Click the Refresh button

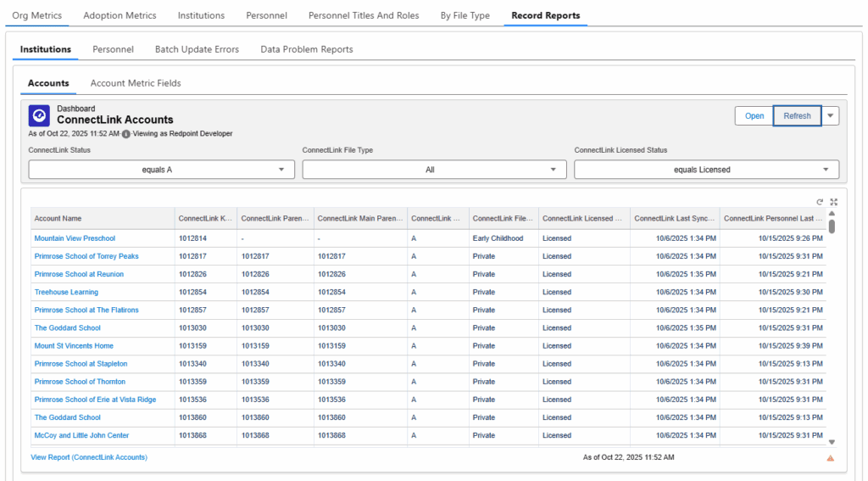(x=797, y=116)
